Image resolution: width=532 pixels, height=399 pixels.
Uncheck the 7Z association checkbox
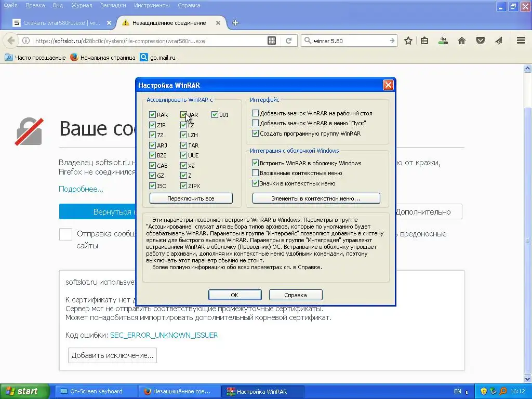pyautogui.click(x=152, y=135)
